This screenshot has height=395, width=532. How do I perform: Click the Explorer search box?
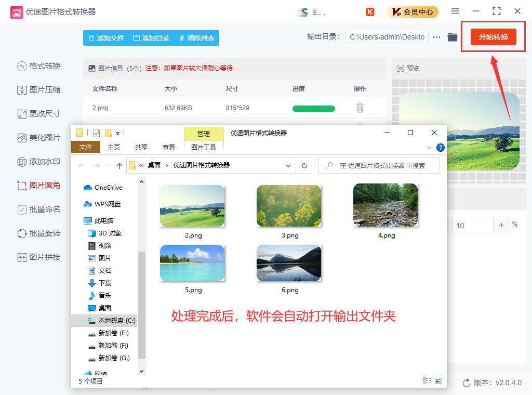coord(379,166)
